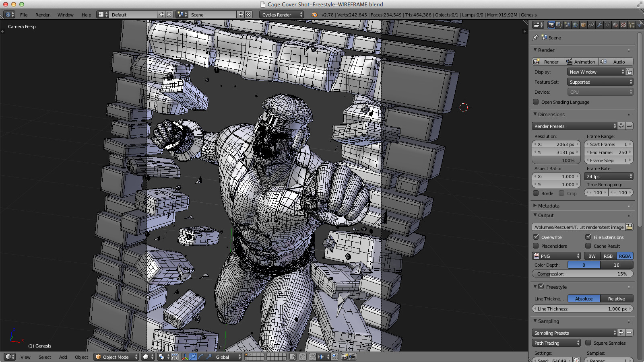
Task: Open the 24 fps frame rate dropdown
Action: 609,176
